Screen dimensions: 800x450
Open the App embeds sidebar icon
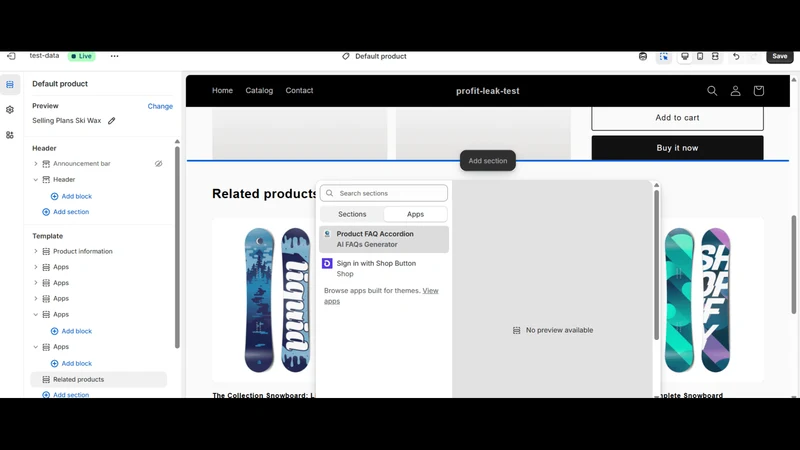click(10, 135)
